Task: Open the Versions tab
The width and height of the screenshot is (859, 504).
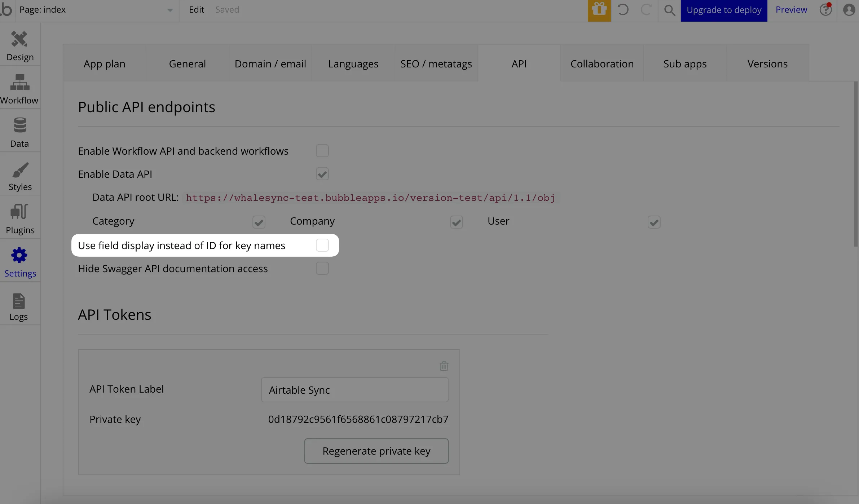Action: coord(768,63)
